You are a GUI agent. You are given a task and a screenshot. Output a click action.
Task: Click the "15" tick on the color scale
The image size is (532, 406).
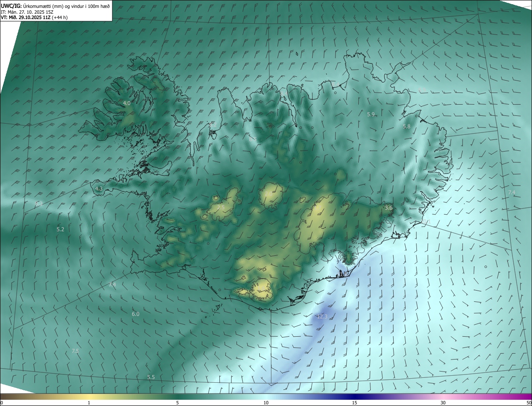pos(355,403)
